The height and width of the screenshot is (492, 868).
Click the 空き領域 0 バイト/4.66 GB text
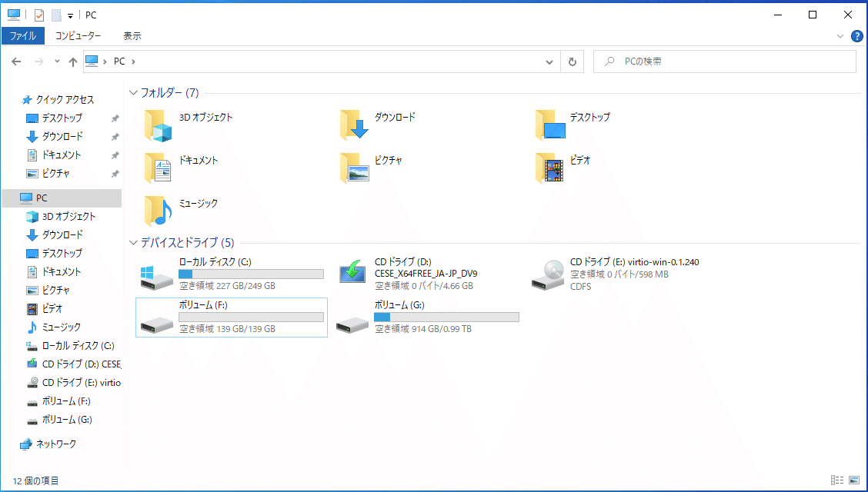424,286
